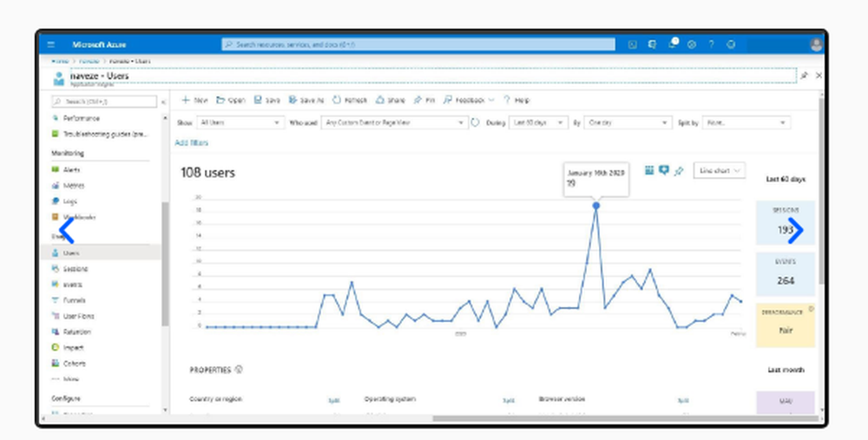
Task: Open Impact in the sidebar
Action: pos(73,347)
